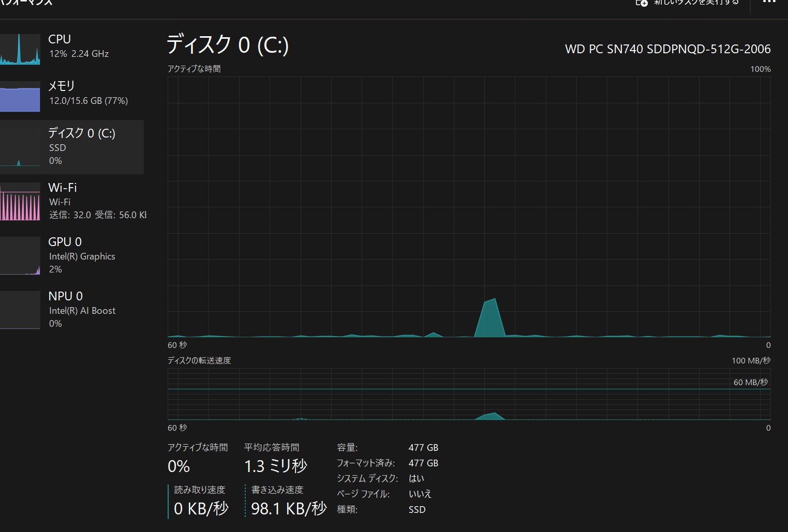Image resolution: width=788 pixels, height=532 pixels.
Task: Click inside the ディスクの転送速度 graph
Action: (469, 394)
